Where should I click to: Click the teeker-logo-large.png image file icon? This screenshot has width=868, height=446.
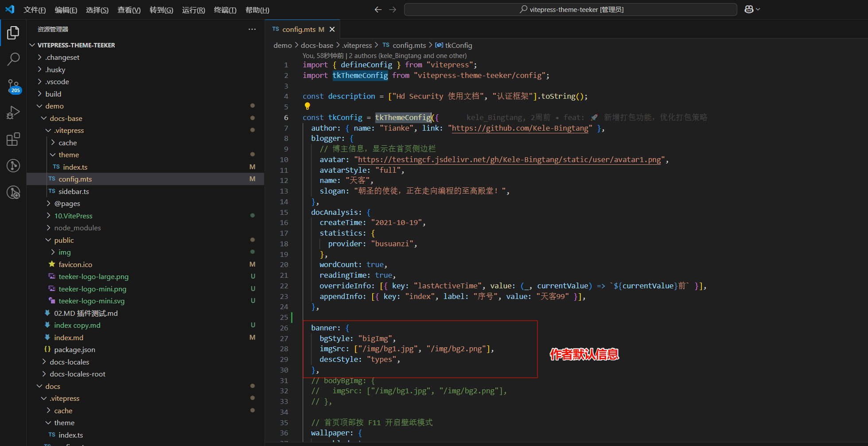click(x=52, y=276)
